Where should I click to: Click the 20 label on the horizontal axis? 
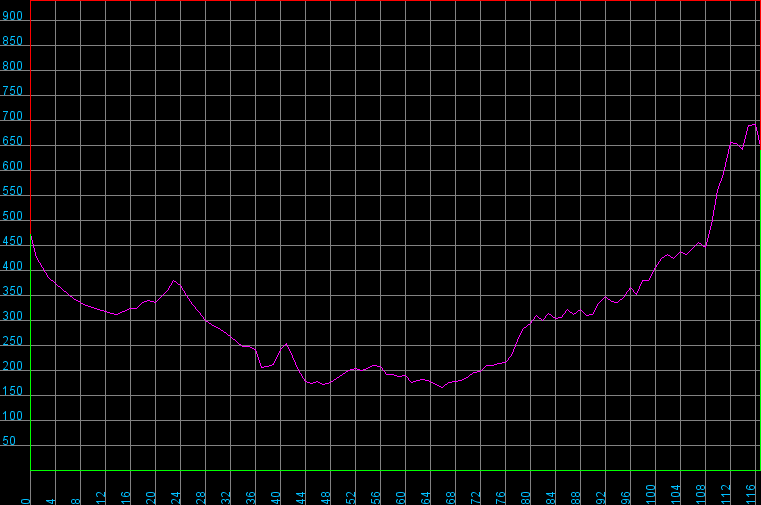click(151, 498)
